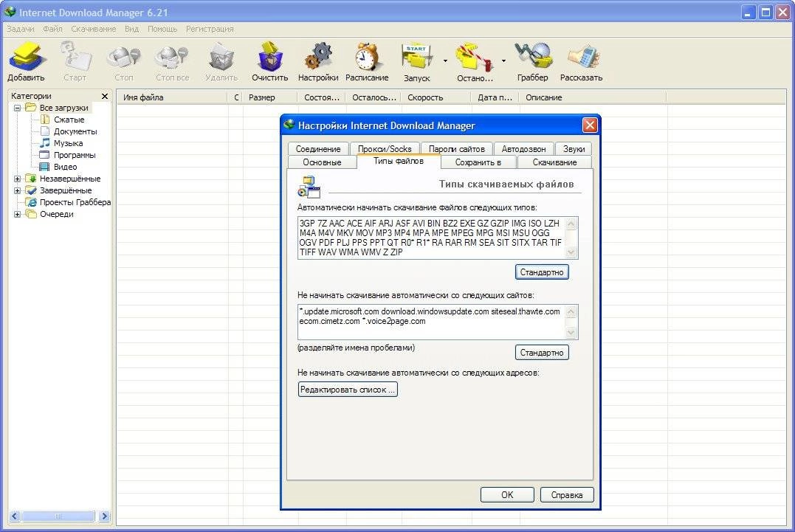Viewport: 795px width, 532px height.
Task: Click the Редактировать список button
Action: [x=348, y=390]
